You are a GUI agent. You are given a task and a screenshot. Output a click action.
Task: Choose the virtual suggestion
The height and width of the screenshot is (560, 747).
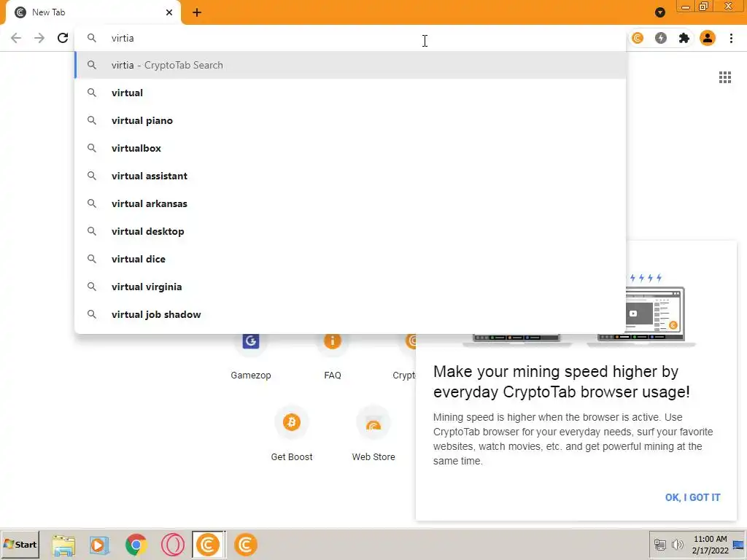(x=350, y=93)
